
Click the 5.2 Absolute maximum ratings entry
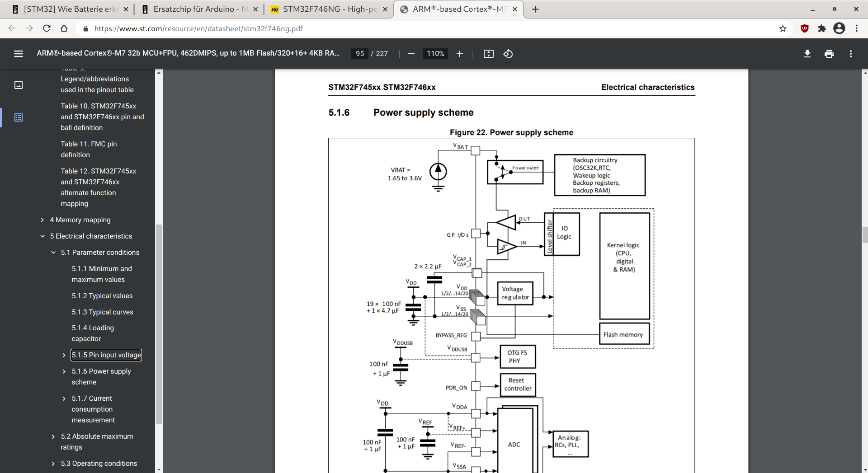click(x=97, y=442)
